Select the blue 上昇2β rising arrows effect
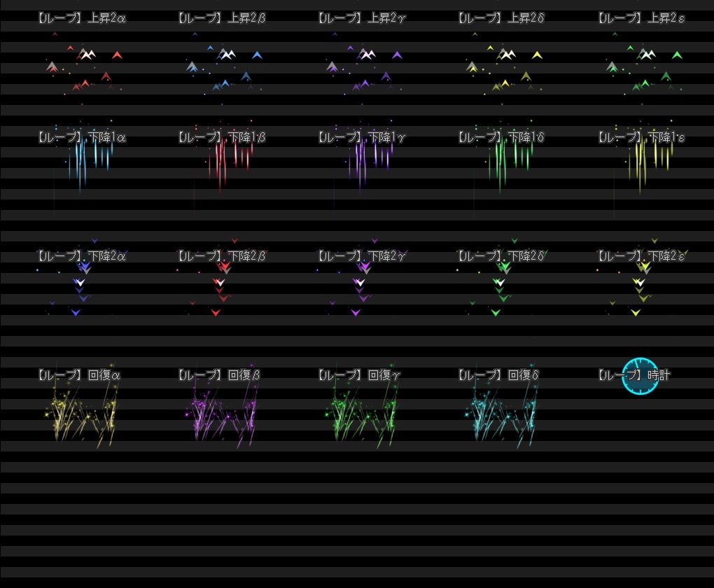 pos(224,66)
